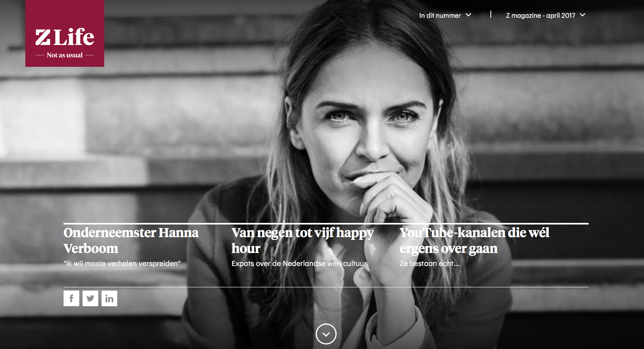Click the Z Life logo
644x349 pixels.
click(65, 33)
